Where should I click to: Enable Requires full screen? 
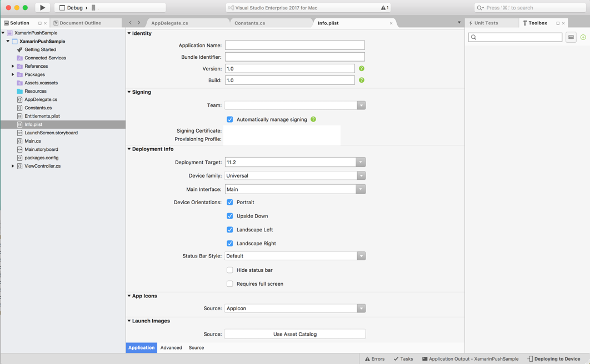pyautogui.click(x=229, y=284)
